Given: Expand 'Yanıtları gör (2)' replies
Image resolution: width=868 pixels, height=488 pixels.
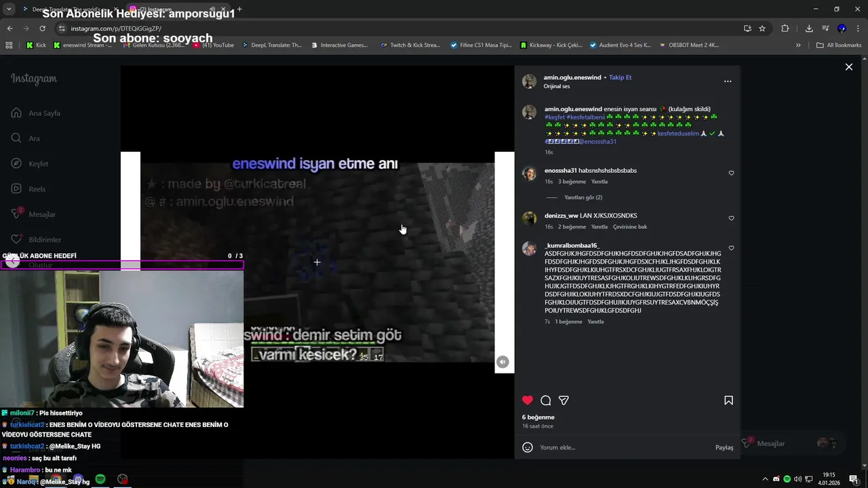Looking at the screenshot, I should [583, 197].
